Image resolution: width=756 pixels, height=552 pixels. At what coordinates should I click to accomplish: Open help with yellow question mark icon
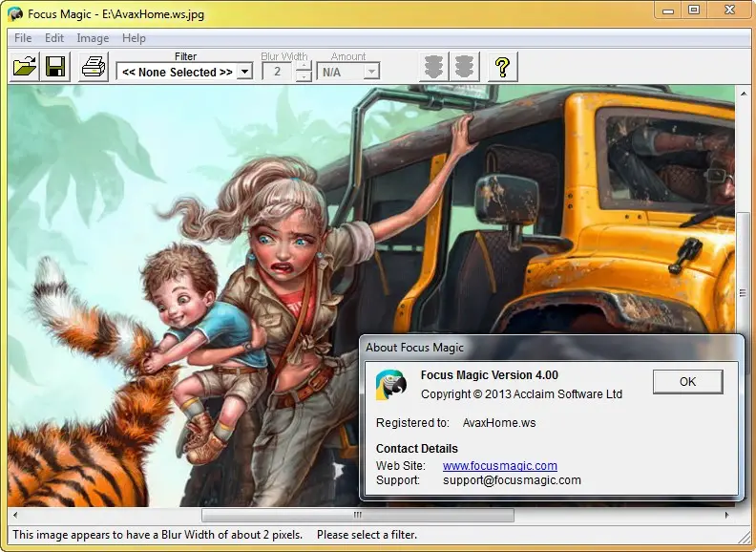pyautogui.click(x=502, y=67)
